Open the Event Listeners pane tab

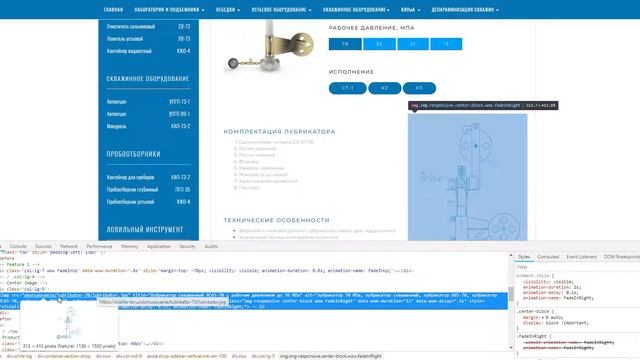click(581, 257)
